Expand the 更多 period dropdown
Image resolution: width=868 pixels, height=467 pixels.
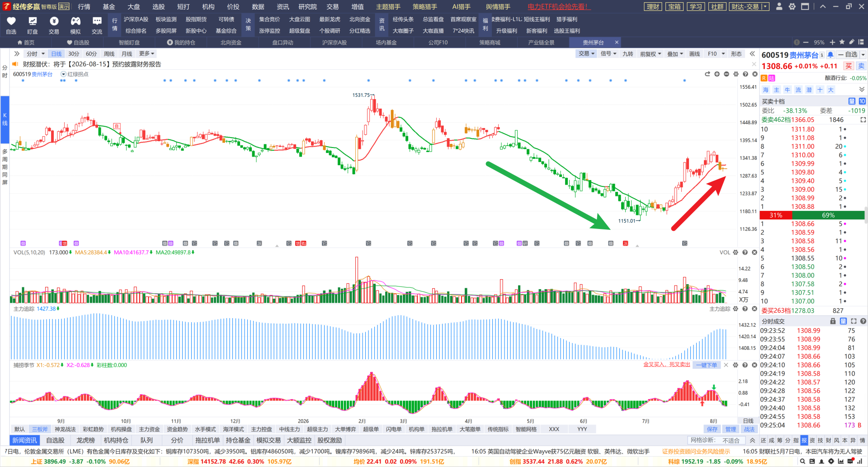(146, 54)
